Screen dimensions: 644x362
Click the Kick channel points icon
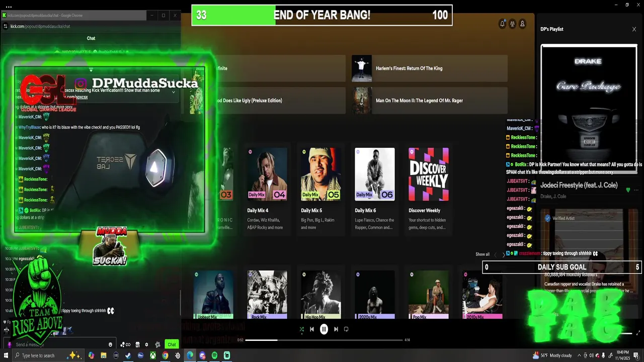125,344
